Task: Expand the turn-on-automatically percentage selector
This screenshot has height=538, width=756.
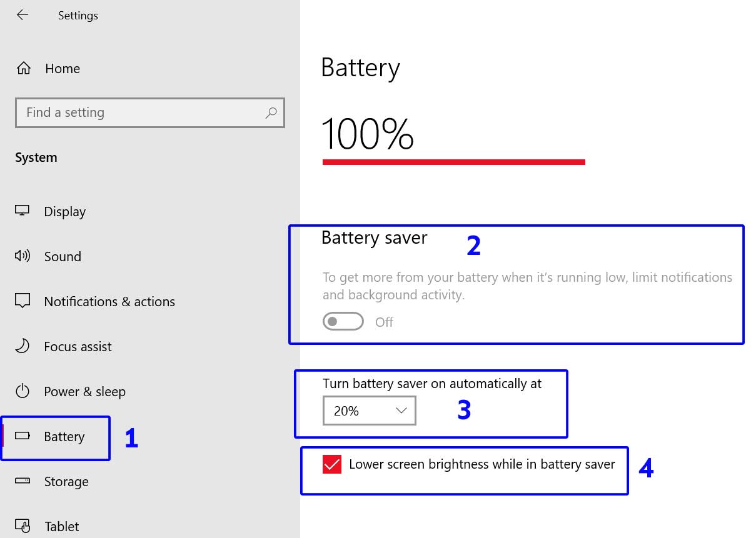Action: (402, 411)
